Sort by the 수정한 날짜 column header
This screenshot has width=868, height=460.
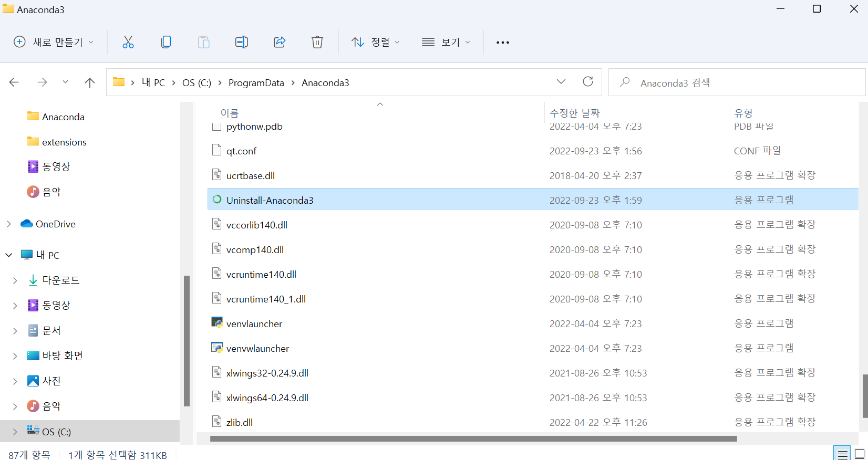click(574, 112)
